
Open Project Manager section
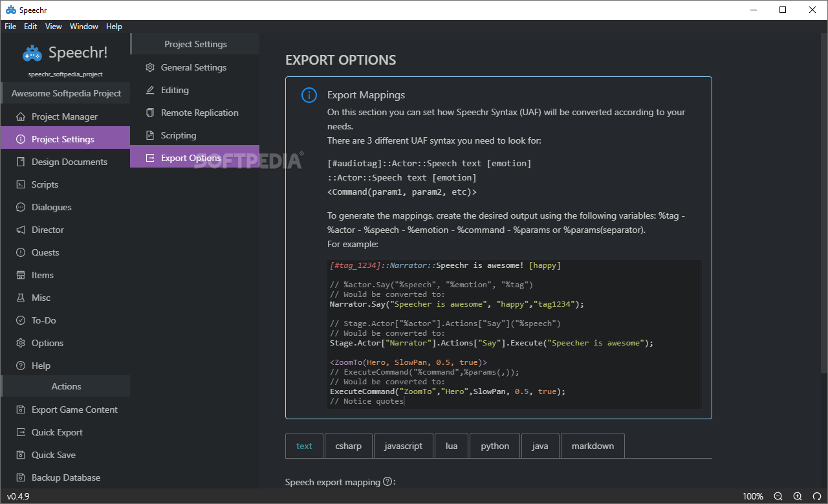coord(65,116)
